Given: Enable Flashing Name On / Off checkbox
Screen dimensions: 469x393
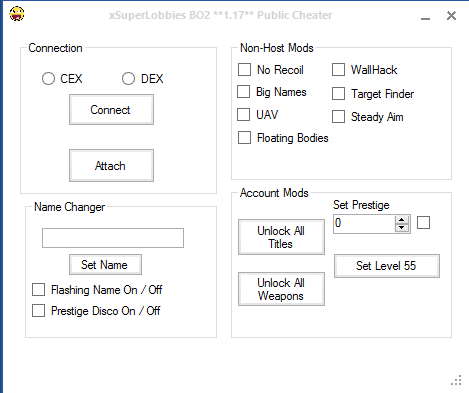Looking at the screenshot, I should [38, 290].
